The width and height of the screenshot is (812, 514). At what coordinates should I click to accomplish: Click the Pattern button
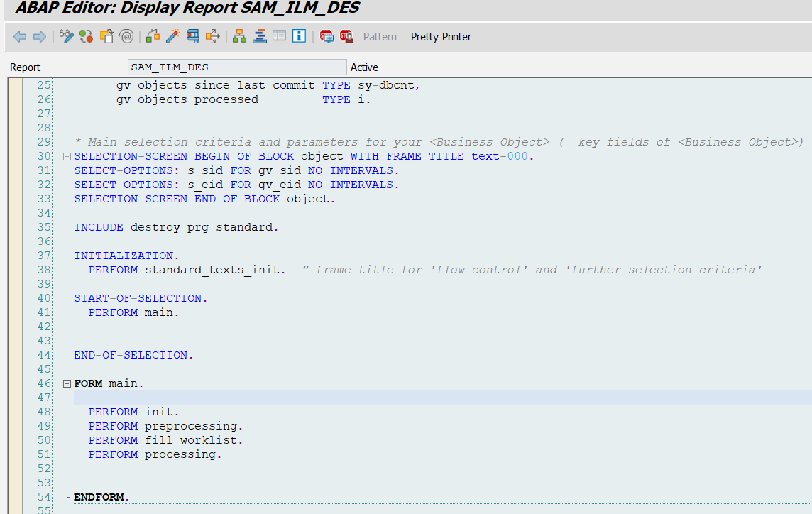pos(380,37)
